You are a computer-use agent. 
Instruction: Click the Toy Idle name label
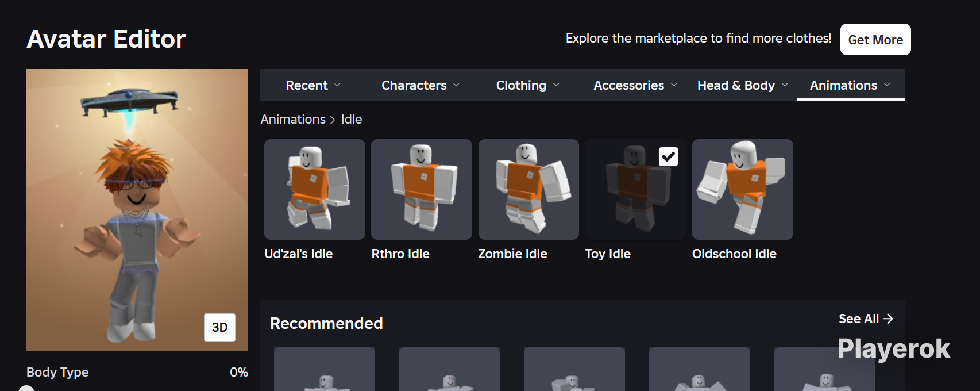pos(608,254)
